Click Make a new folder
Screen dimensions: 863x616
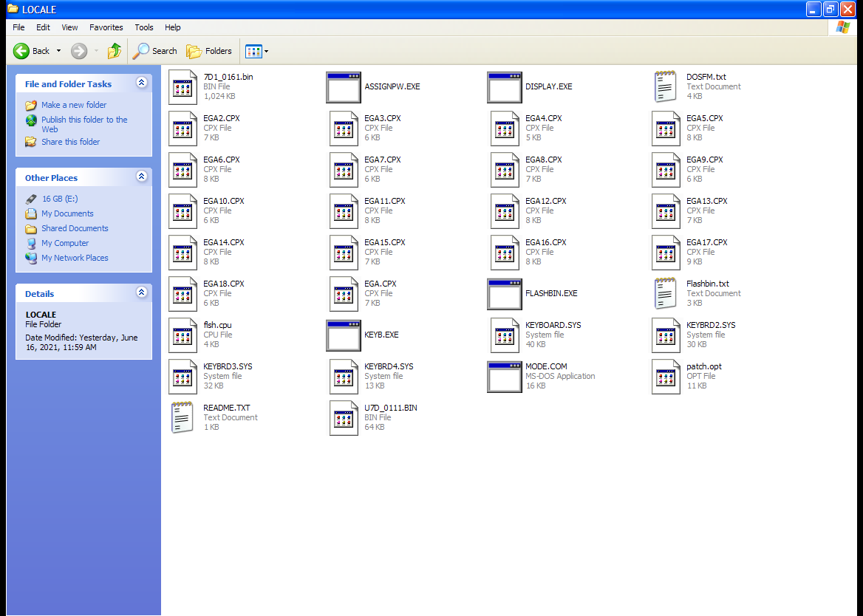(74, 105)
